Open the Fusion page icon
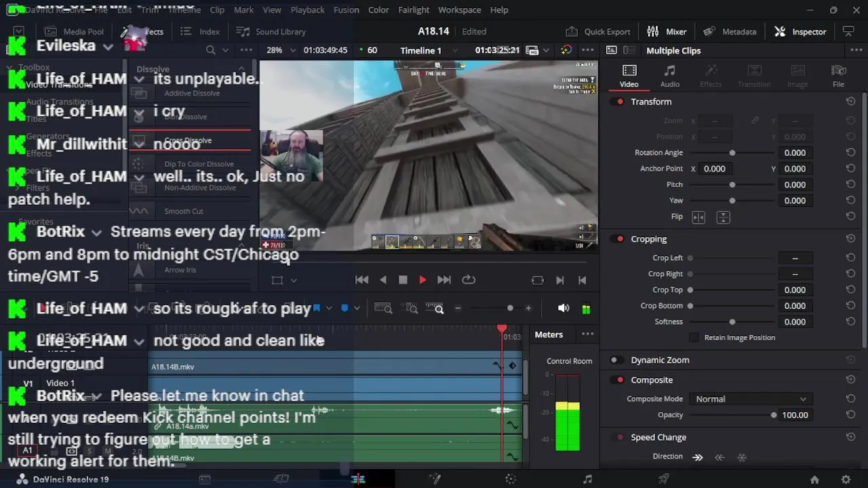 (435, 479)
